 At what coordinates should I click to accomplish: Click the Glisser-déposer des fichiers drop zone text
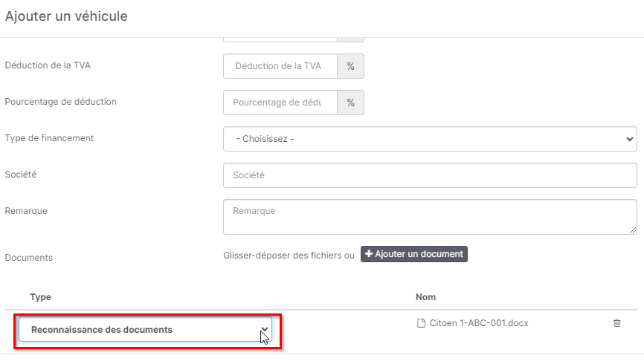(289, 255)
